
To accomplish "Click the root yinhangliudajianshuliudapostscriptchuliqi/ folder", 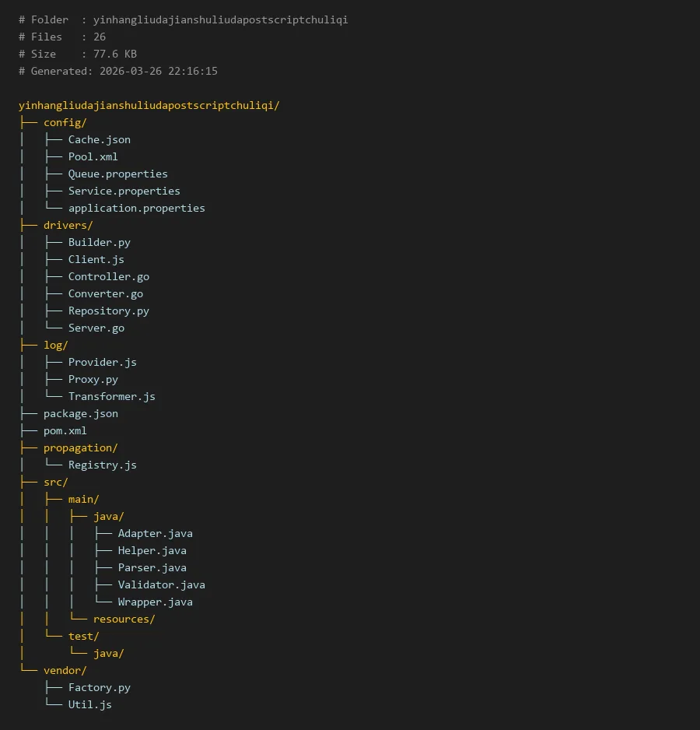I will click(x=149, y=106).
